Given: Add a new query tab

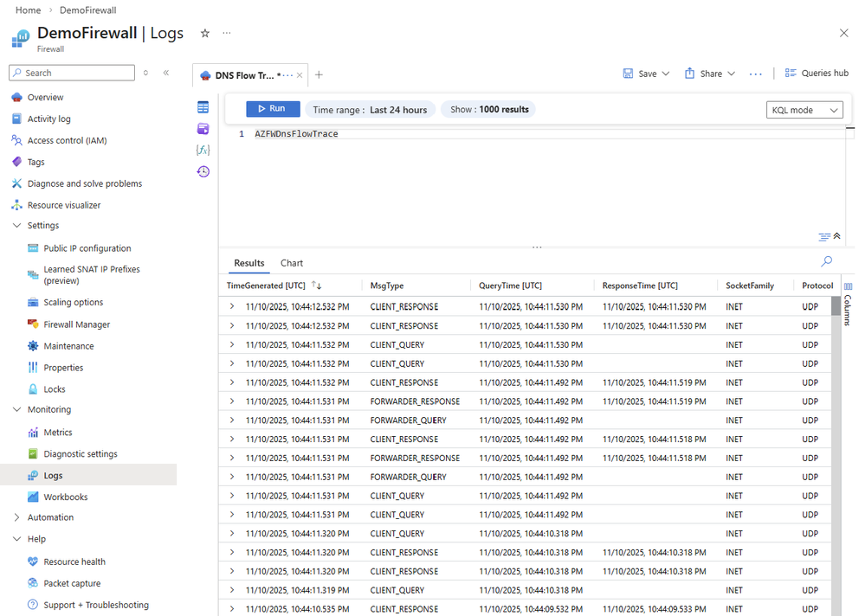Looking at the screenshot, I should coord(319,75).
